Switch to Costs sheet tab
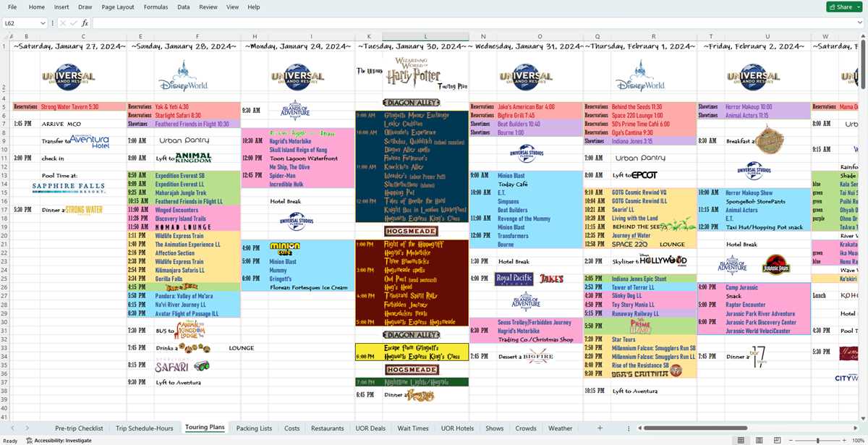Image resolution: width=868 pixels, height=445 pixels. [x=292, y=428]
